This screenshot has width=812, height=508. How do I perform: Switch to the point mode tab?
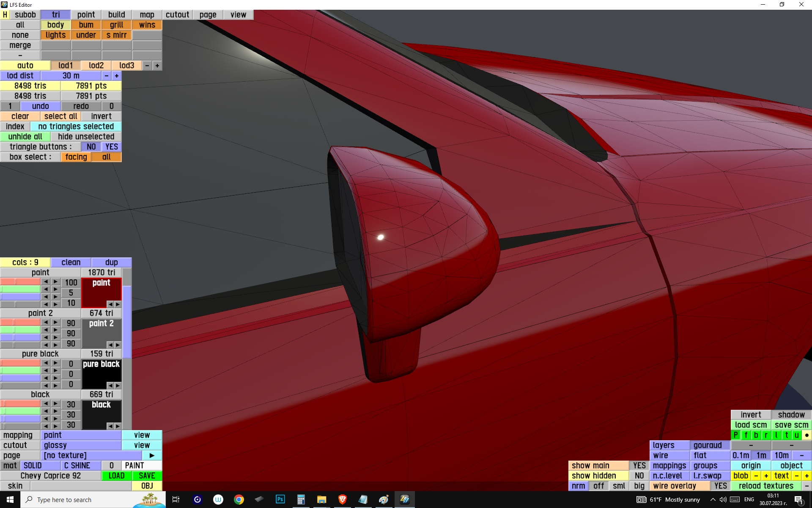click(86, 15)
